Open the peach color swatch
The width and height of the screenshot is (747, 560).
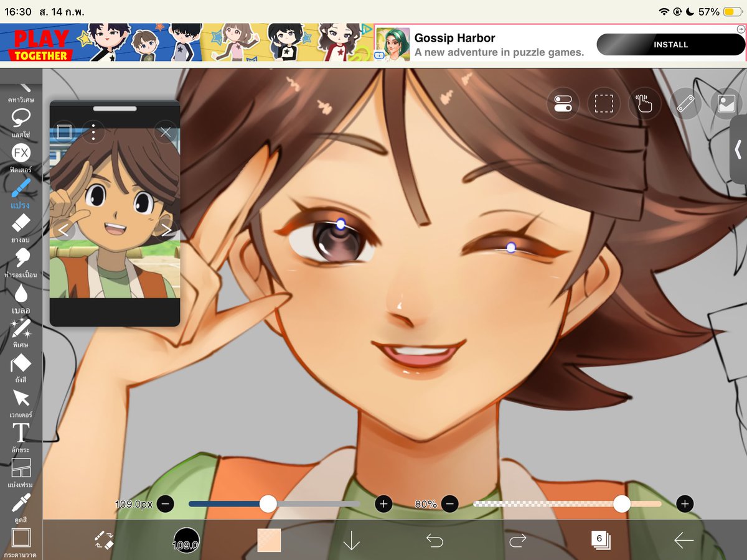(269, 540)
